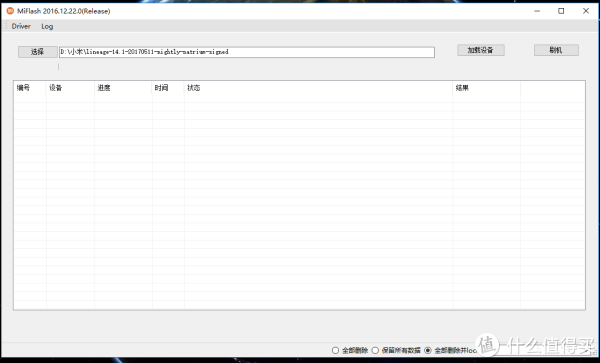This screenshot has height=363, width=600.
Task: Click the firmware path input field
Action: (247, 52)
